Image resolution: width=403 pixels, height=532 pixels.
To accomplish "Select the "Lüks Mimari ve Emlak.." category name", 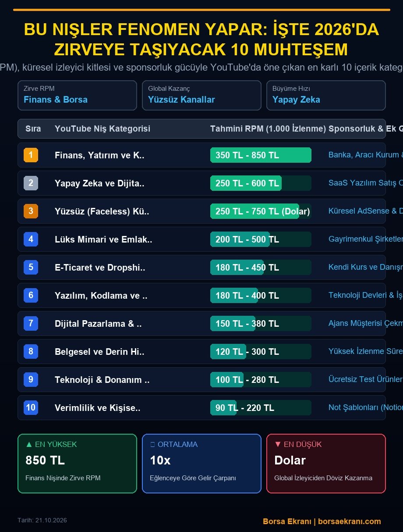I will 103,239.
